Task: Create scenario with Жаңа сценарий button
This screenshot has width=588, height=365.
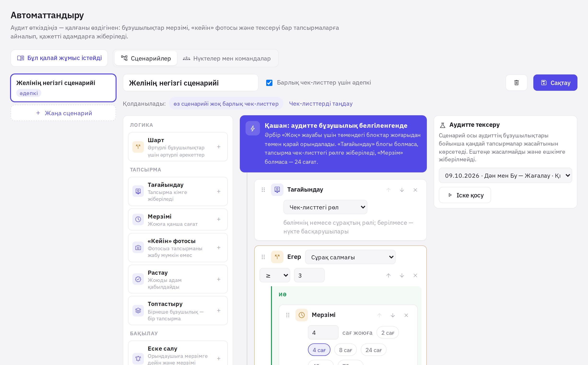Action: (x=63, y=113)
